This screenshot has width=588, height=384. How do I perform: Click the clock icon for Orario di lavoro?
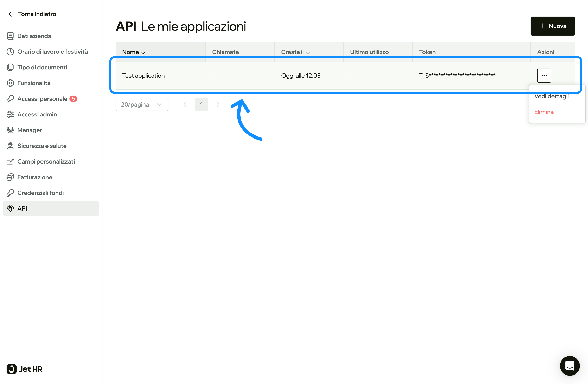click(x=10, y=52)
